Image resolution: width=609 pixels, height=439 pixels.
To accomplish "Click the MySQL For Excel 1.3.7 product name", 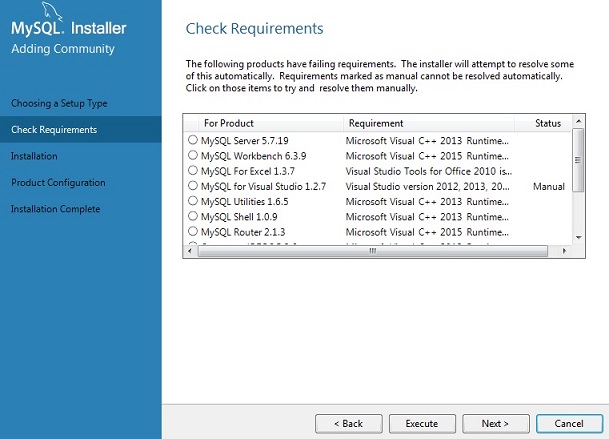I will (x=248, y=171).
